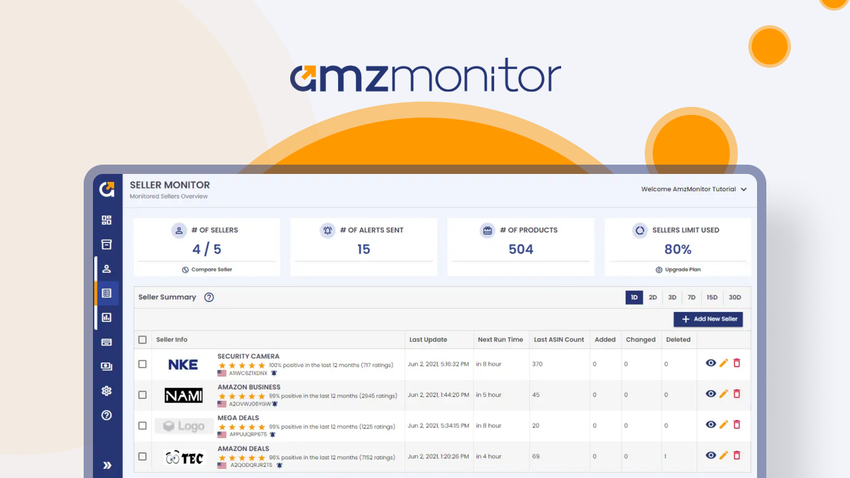View the SECURITY CAMERA seller details
Viewport: 850px width, 478px height.
pyautogui.click(x=711, y=363)
